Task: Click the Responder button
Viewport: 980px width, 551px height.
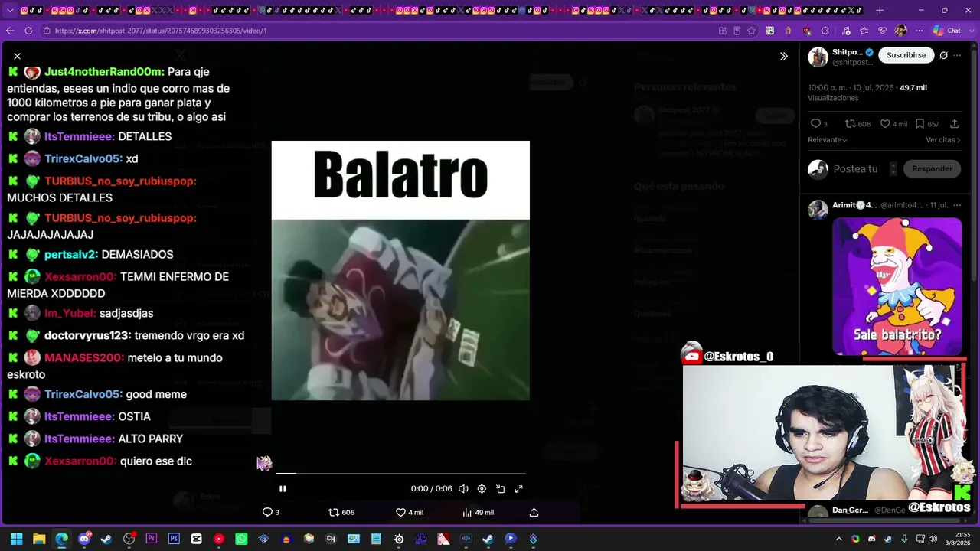Action: point(932,169)
